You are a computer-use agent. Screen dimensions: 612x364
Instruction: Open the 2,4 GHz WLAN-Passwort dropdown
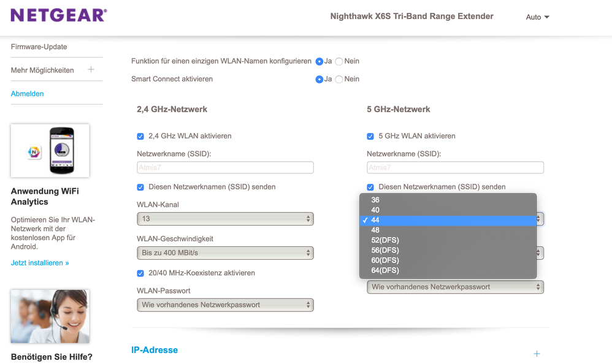(225, 305)
